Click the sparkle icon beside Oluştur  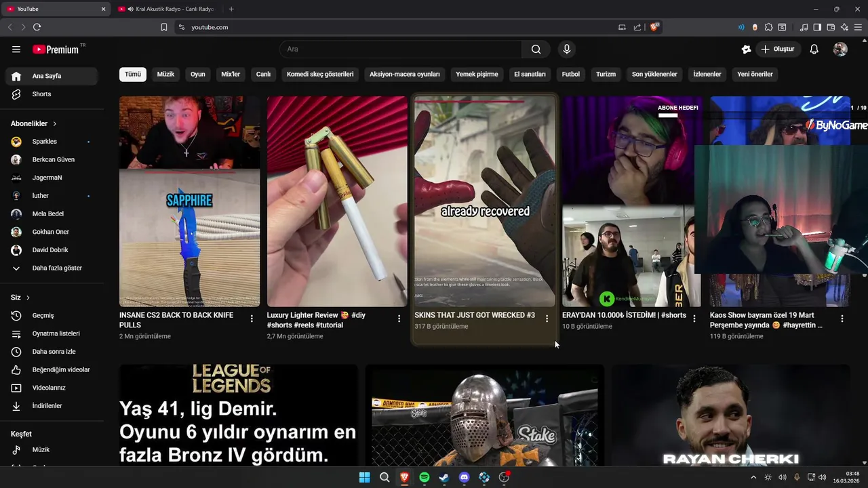click(x=746, y=49)
